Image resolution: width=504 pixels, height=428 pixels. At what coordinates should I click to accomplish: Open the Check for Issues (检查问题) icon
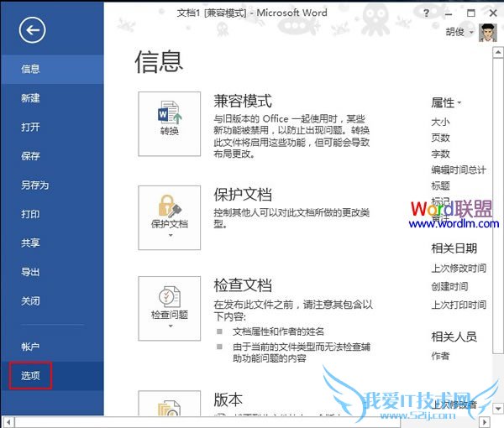click(x=170, y=308)
